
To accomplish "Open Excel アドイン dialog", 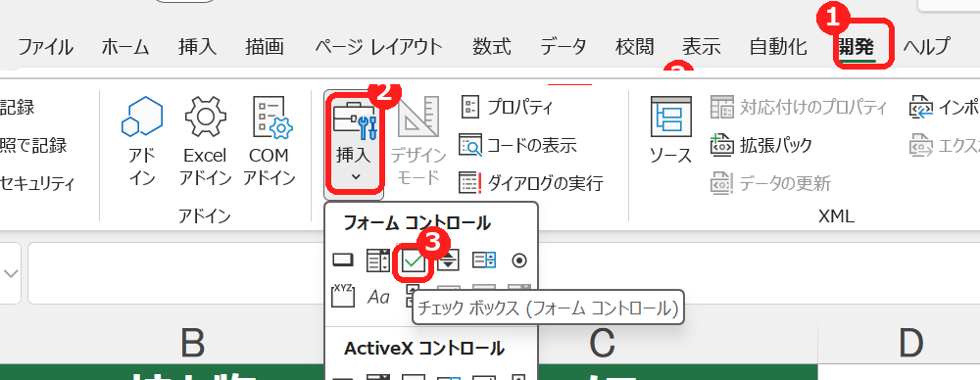I will [x=205, y=141].
